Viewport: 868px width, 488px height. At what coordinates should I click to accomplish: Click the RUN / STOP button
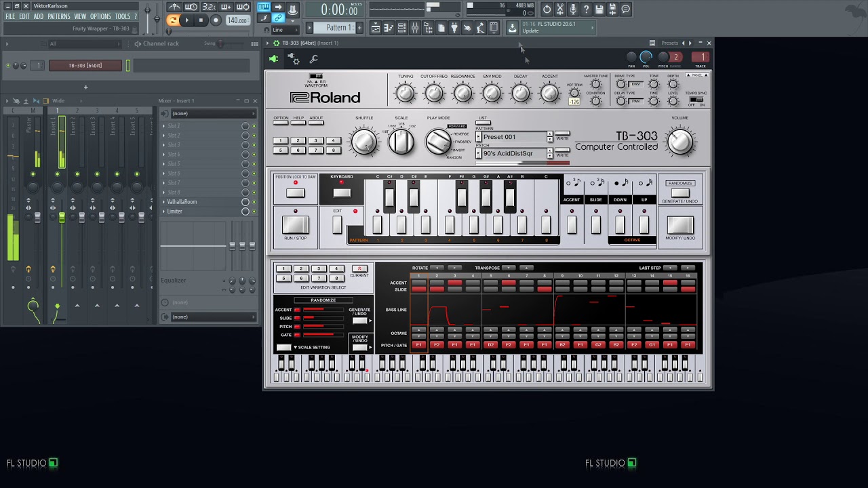295,224
